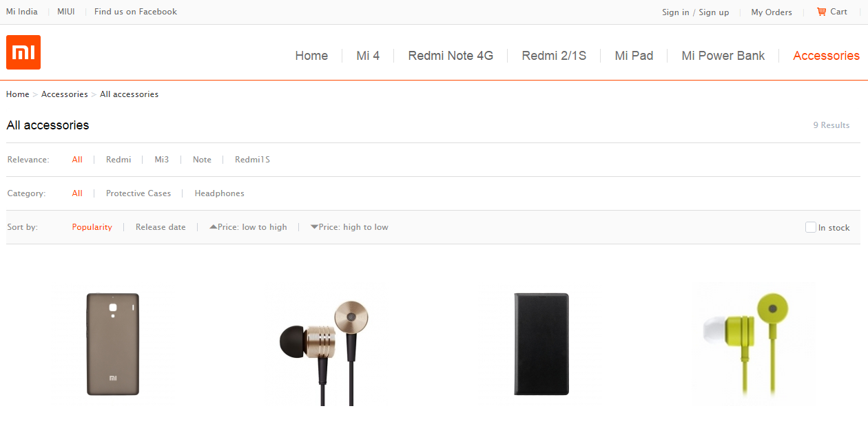
Task: Sort by Price: low to high arrow
Action: click(x=214, y=226)
